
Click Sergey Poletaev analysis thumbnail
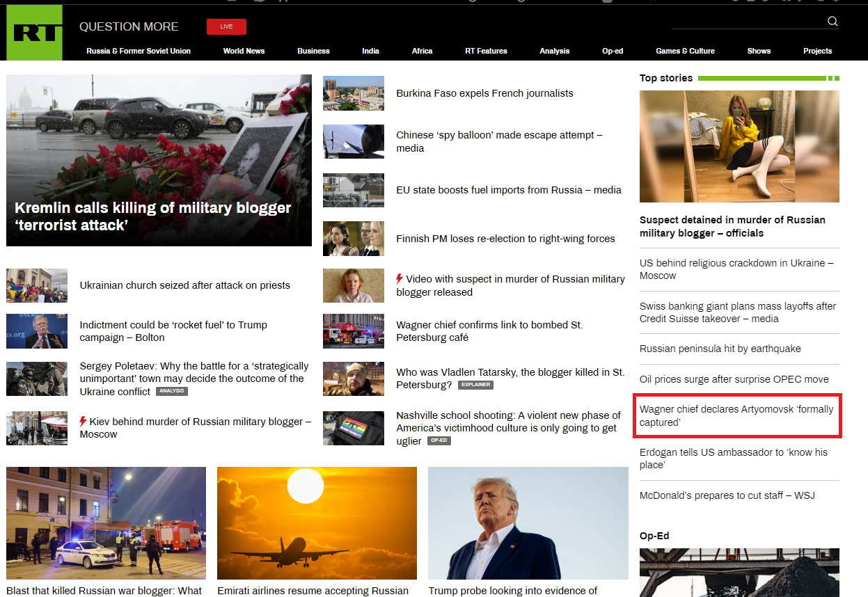[37, 379]
